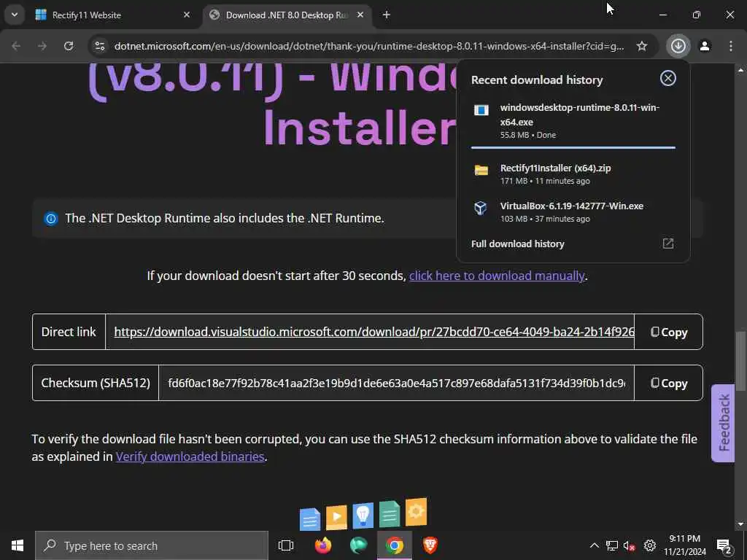Select the SHA512 checksum value text

click(x=396, y=383)
